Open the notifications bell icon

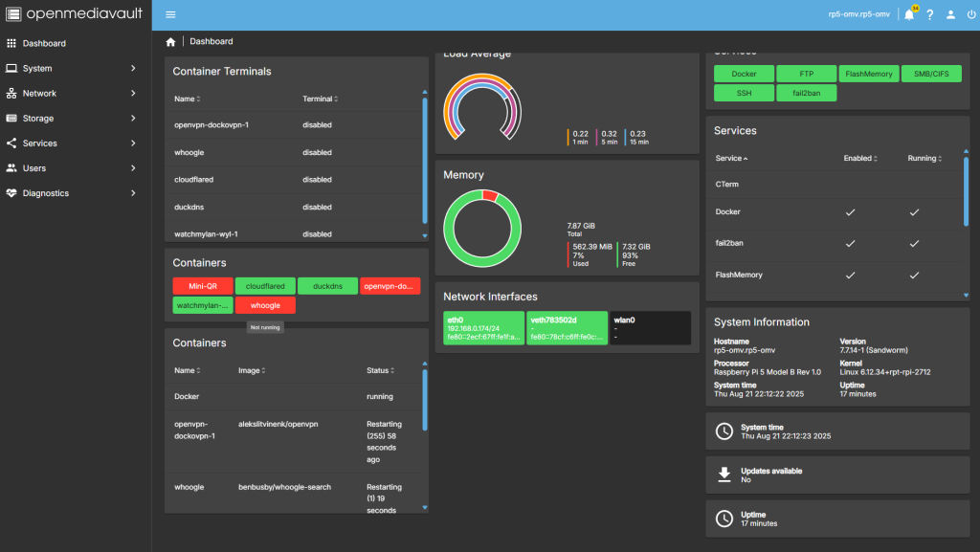908,14
